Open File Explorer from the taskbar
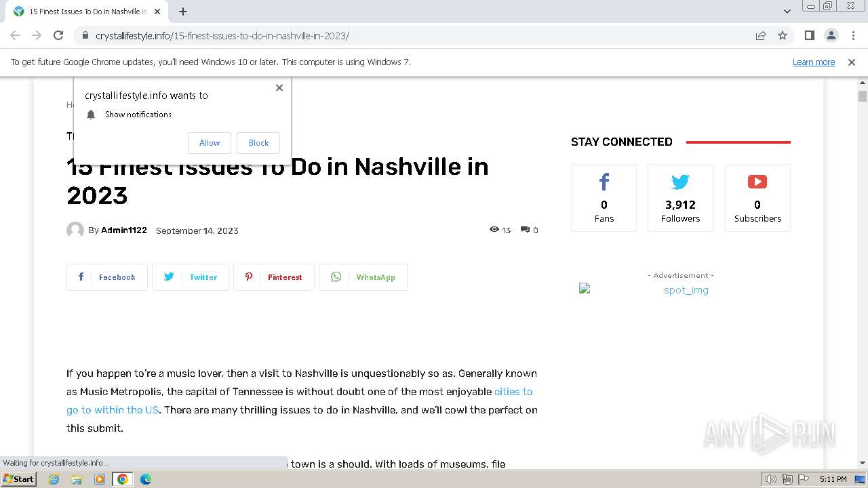868x488 pixels. click(x=77, y=479)
